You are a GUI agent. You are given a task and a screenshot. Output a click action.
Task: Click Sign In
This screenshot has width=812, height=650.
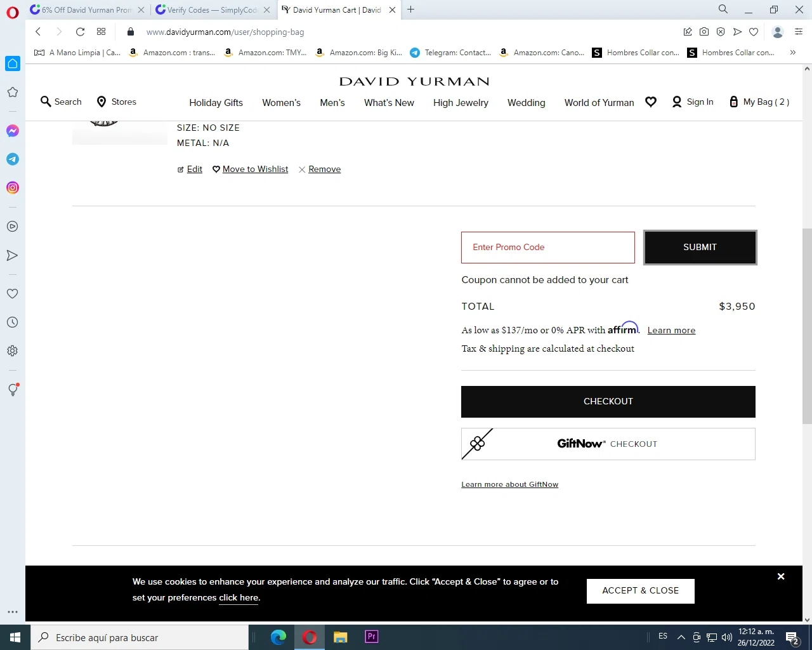693,102
